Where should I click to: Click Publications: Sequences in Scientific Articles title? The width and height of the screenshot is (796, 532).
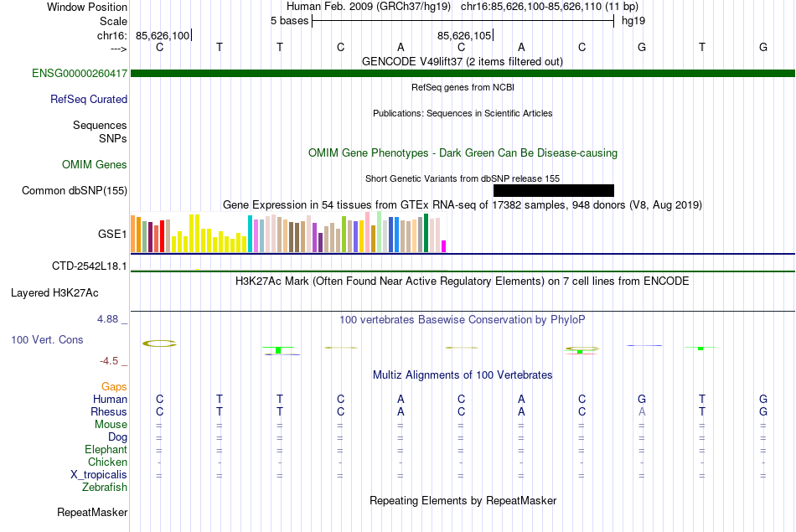click(463, 113)
